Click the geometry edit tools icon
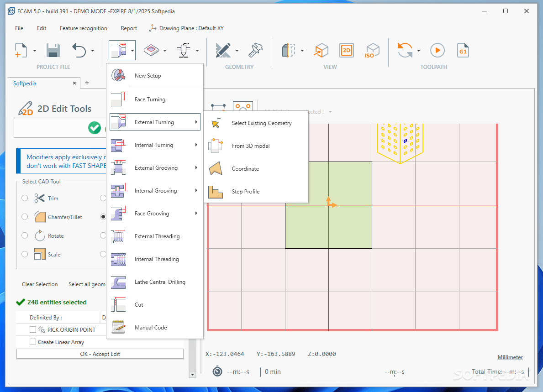543x392 pixels. [256, 51]
